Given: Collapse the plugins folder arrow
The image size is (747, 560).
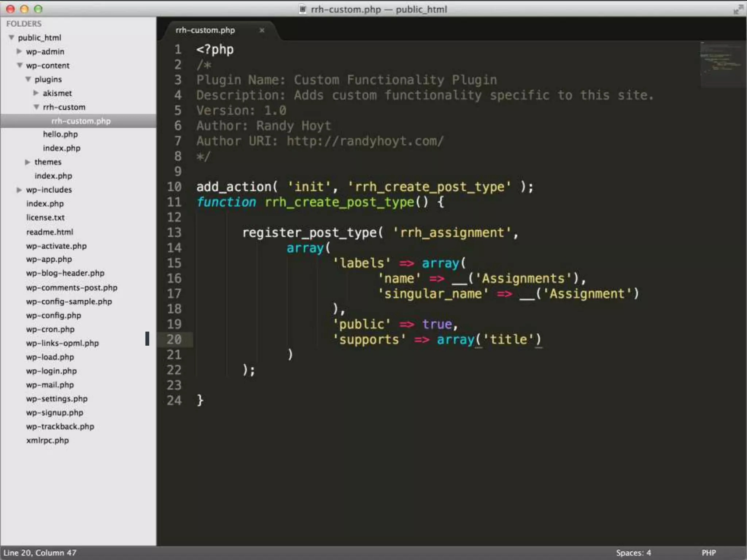Looking at the screenshot, I should coord(28,79).
